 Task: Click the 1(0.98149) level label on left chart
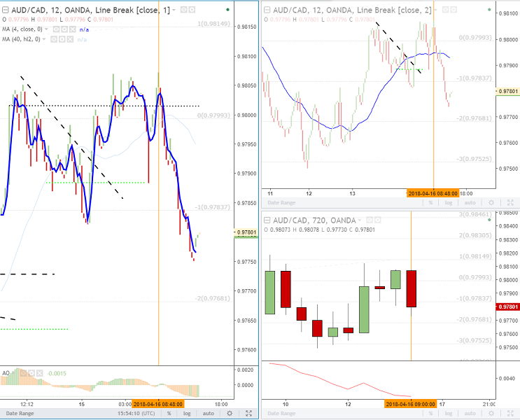pyautogui.click(x=213, y=24)
